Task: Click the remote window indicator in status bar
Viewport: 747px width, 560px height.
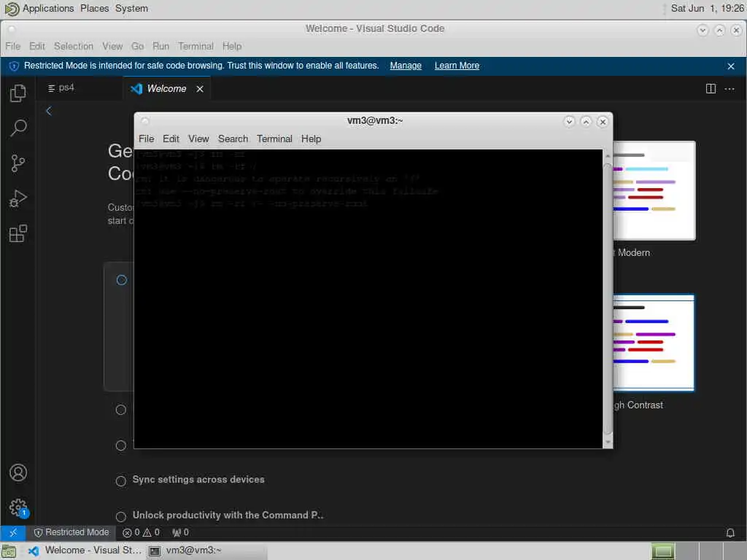Action: [13, 532]
